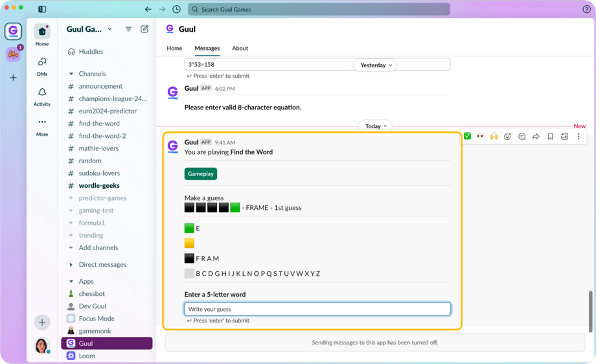Open the user profile avatar
The height and width of the screenshot is (364, 596).
tap(42, 346)
